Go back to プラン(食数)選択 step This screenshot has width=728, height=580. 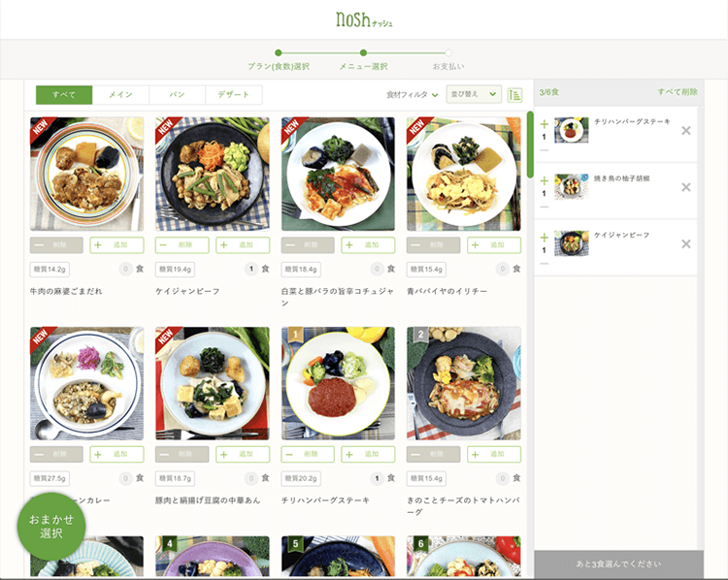coord(279,66)
